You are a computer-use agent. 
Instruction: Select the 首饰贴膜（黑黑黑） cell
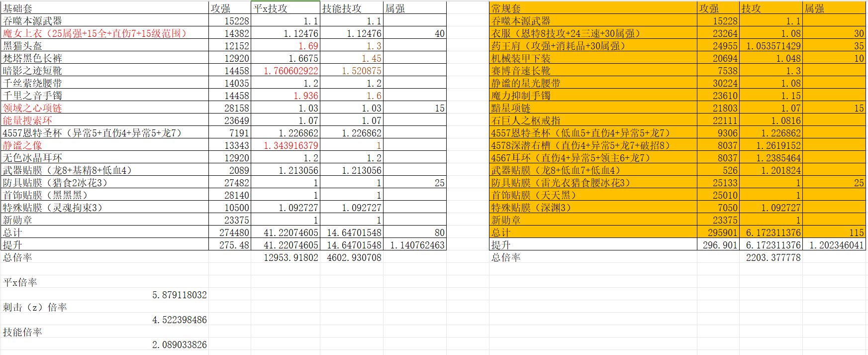tap(105, 195)
